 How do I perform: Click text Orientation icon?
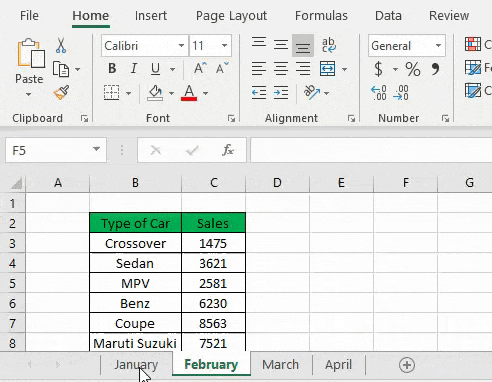click(x=312, y=92)
